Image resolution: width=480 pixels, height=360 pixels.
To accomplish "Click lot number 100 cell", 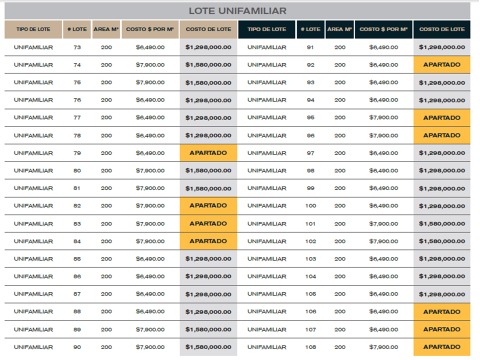I will 310,206.
